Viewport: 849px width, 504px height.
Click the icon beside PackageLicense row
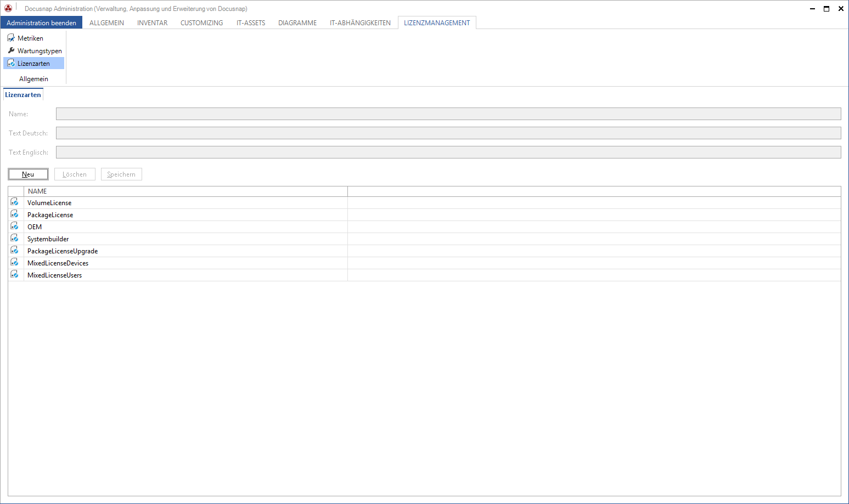tap(15, 214)
